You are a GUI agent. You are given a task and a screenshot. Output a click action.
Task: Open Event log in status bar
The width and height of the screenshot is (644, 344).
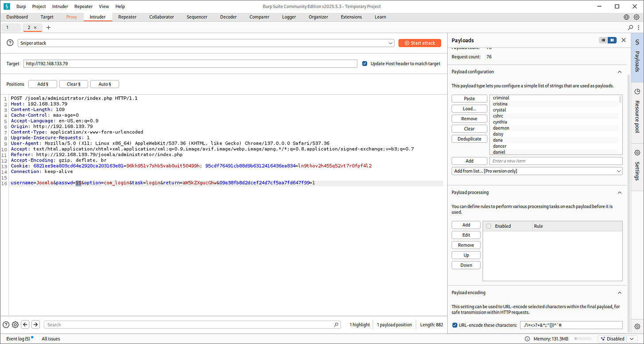[x=18, y=339]
